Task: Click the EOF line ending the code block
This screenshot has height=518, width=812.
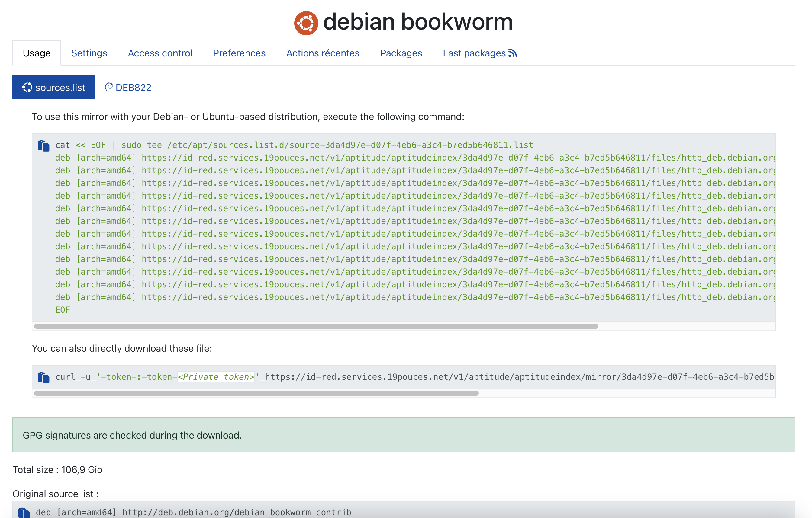Action: click(63, 310)
